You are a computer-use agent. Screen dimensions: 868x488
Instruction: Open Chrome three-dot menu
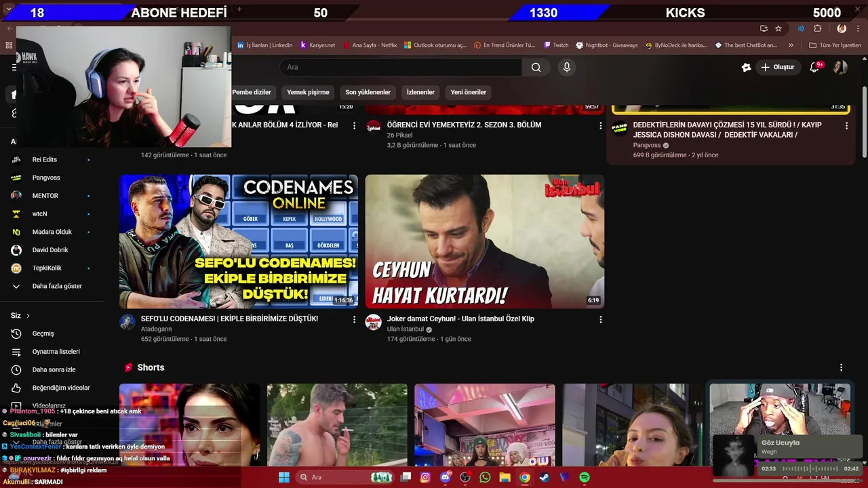tap(857, 28)
